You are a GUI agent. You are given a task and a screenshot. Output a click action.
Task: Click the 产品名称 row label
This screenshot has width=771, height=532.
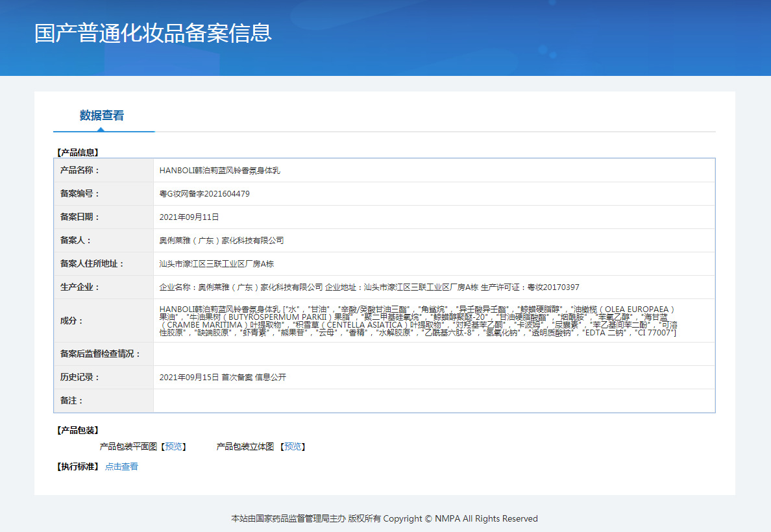(x=80, y=170)
